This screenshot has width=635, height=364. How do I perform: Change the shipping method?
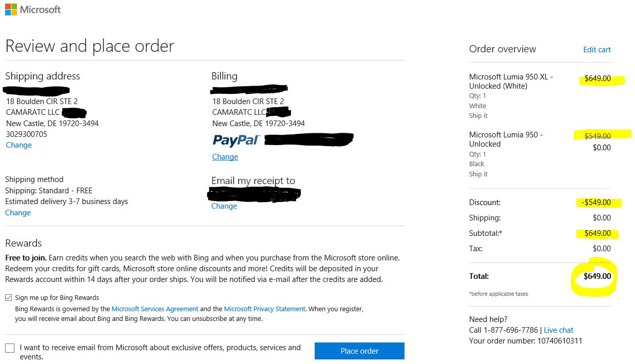[18, 213]
